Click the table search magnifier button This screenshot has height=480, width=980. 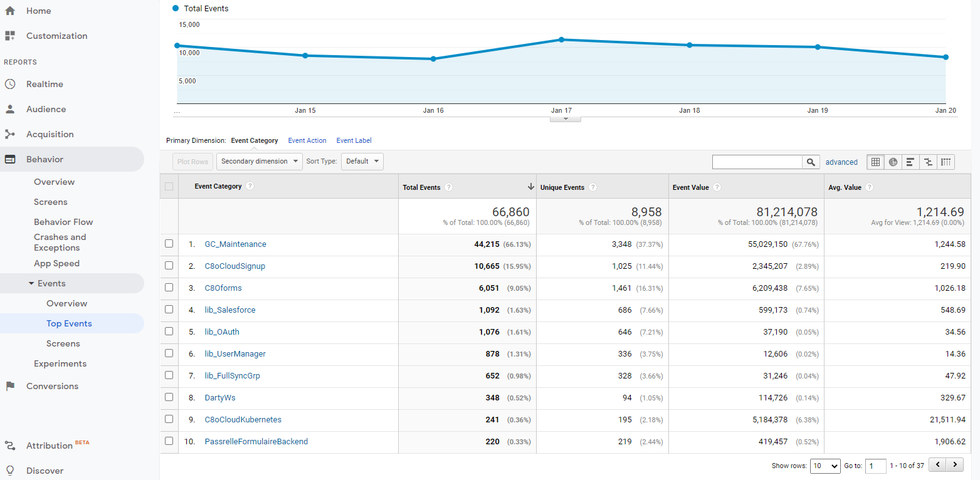pyautogui.click(x=811, y=162)
